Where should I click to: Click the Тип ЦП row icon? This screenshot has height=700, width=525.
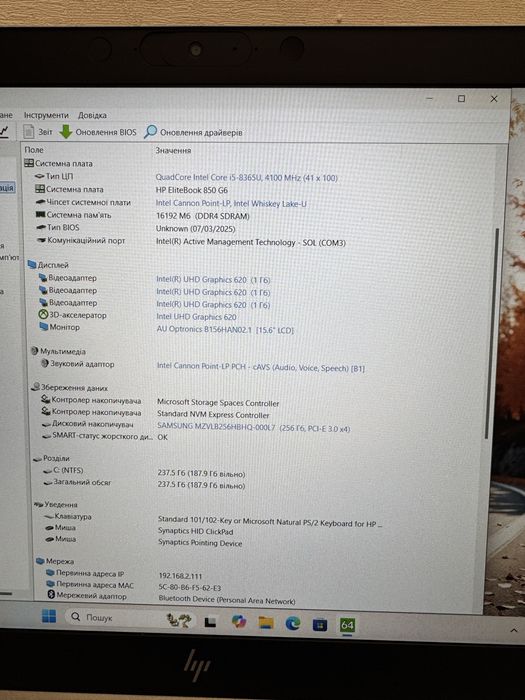tap(40, 176)
